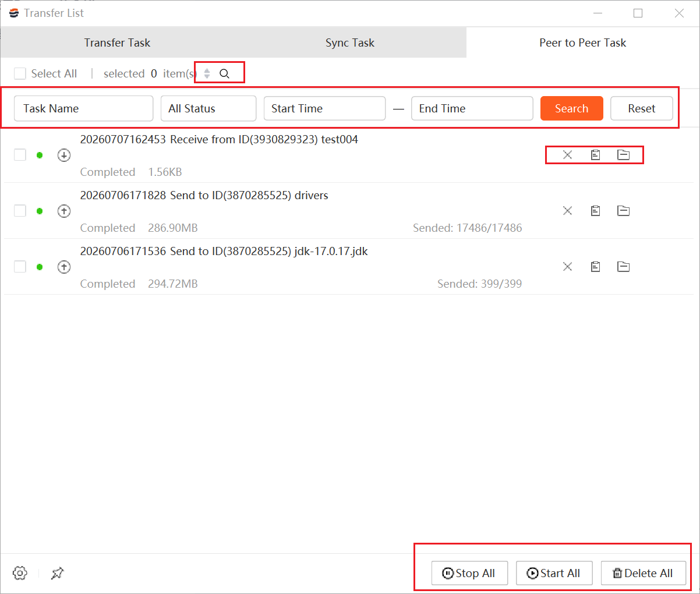Select the 'Send to ID(3870285525) drivers' task title

[x=249, y=195]
